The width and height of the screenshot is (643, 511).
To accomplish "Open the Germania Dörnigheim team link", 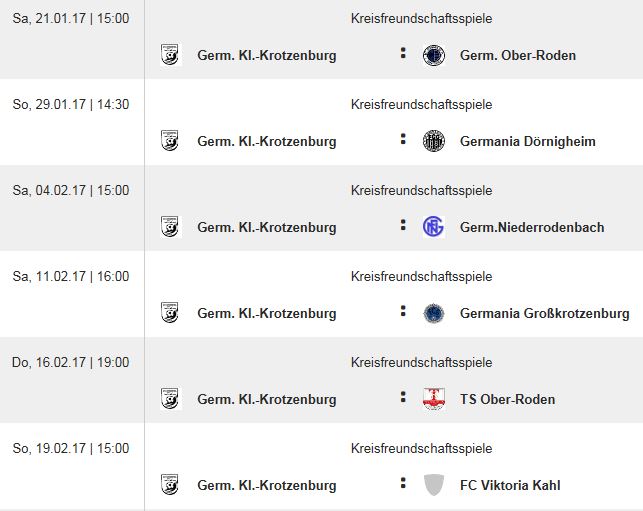I will click(527, 141).
